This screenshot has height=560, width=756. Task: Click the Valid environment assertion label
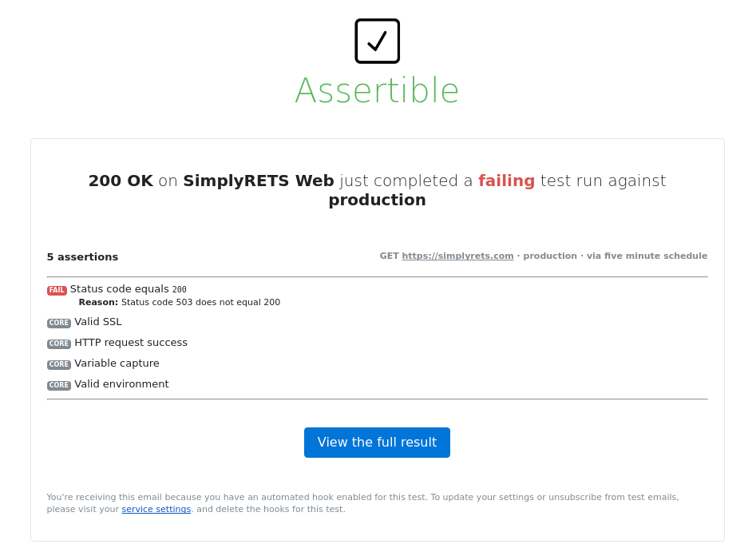tap(121, 384)
